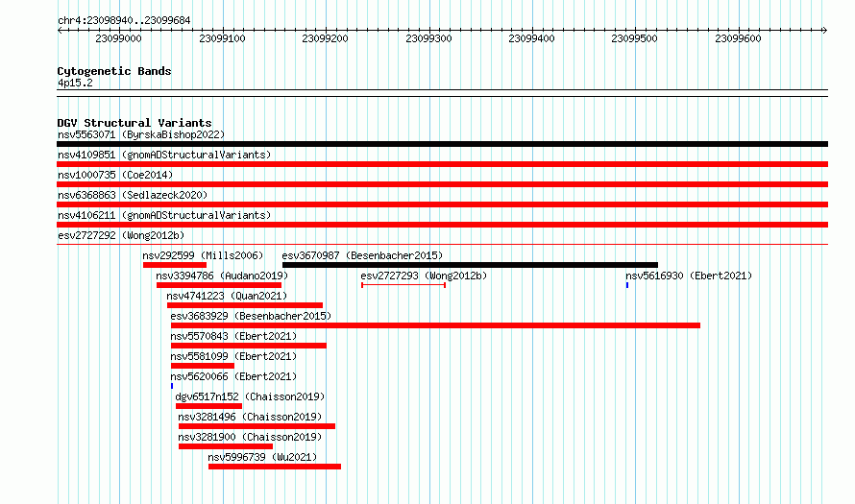855x504 pixels.
Task: Open the esv3670987 (Besenbacher2015) label
Action: 362,255
